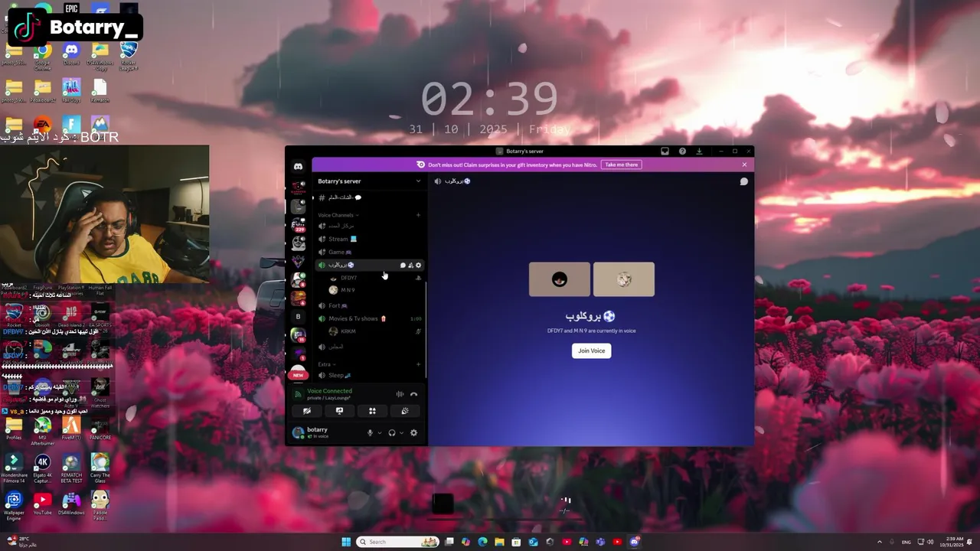This screenshot has height=551, width=980.
Task: Open server with 229 notification badge
Action: pos(298,225)
